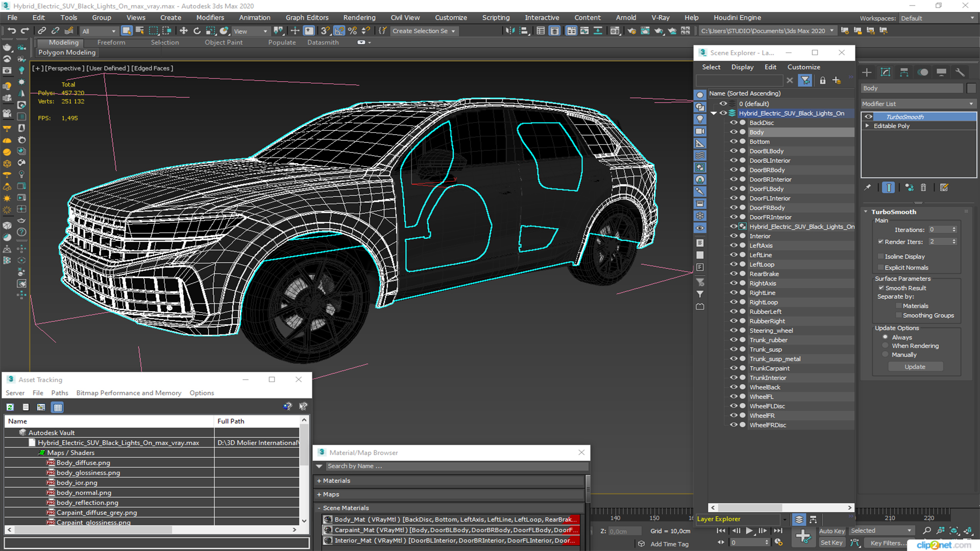Screen dimensions: 980x551
Task: Collapse Hybrid_Electric_SUV layer tree arrow
Action: tap(714, 113)
